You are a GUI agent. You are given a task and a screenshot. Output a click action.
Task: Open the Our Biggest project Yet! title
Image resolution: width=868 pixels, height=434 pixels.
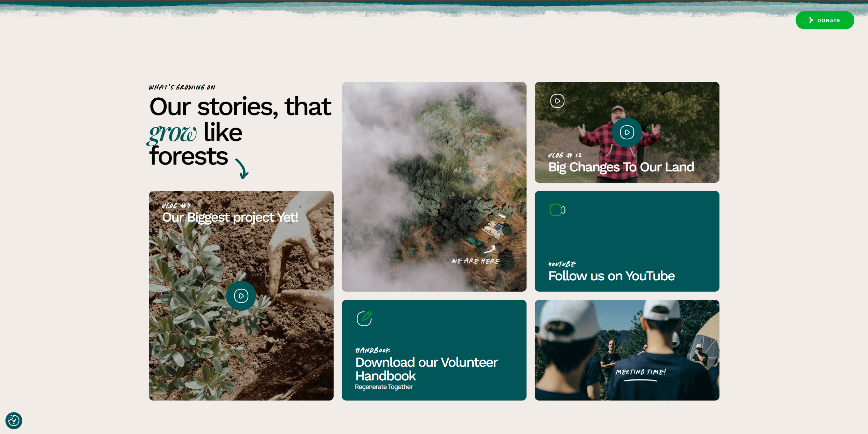(x=230, y=217)
